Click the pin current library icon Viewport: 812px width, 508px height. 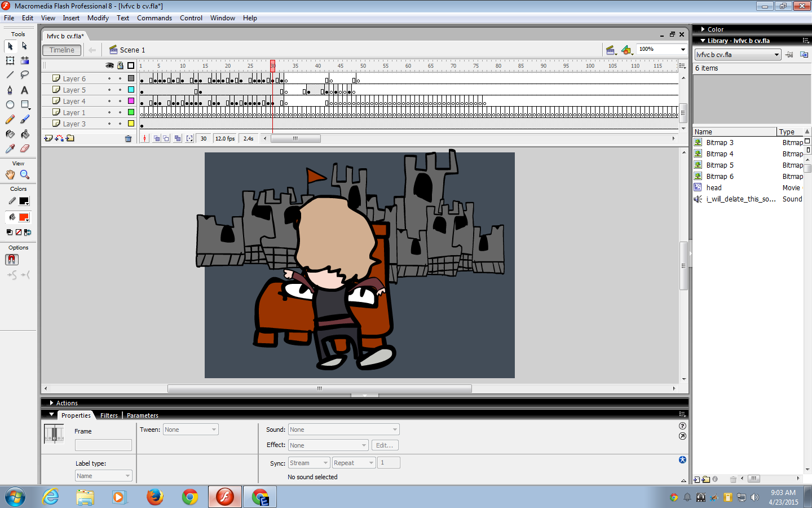[x=789, y=55]
